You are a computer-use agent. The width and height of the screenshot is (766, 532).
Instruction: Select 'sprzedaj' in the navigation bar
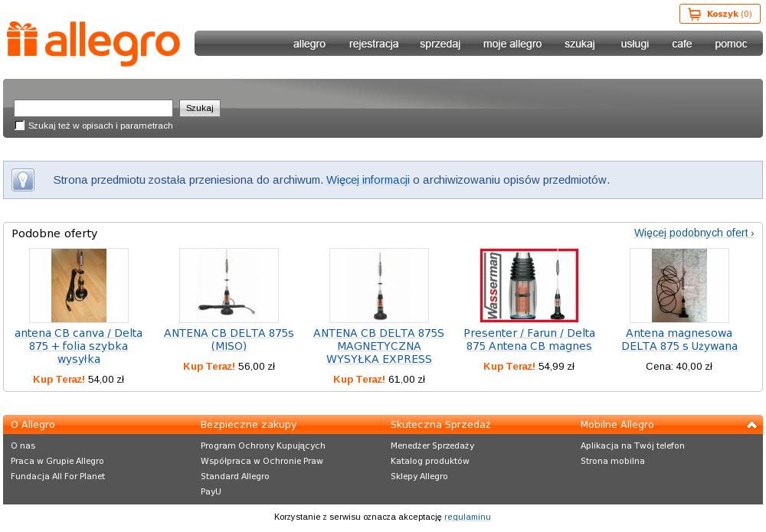[440, 44]
